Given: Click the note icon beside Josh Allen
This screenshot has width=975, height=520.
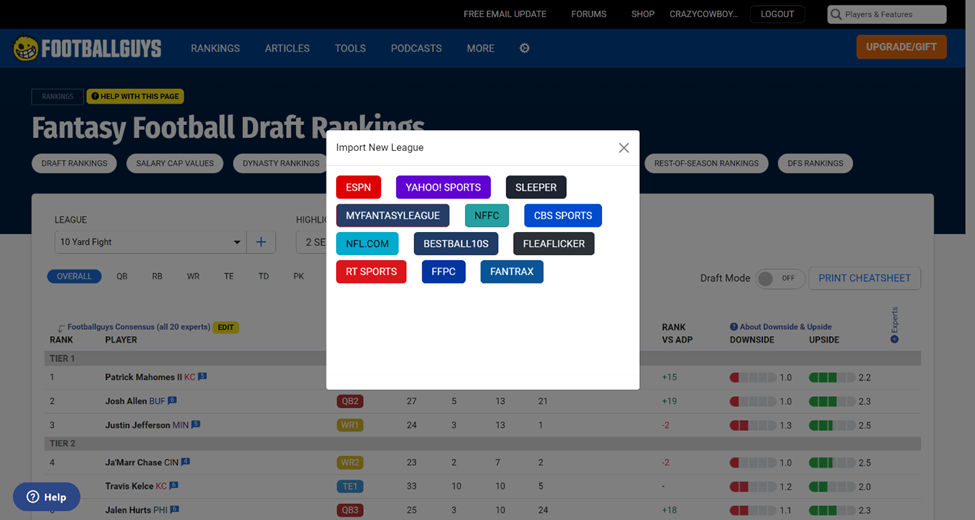Looking at the screenshot, I should click(172, 401).
